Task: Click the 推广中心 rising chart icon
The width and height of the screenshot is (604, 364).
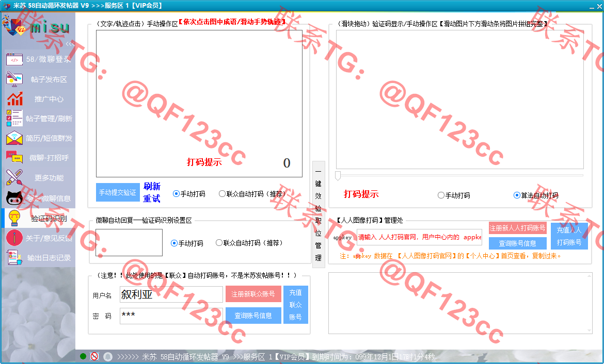Action: point(14,99)
